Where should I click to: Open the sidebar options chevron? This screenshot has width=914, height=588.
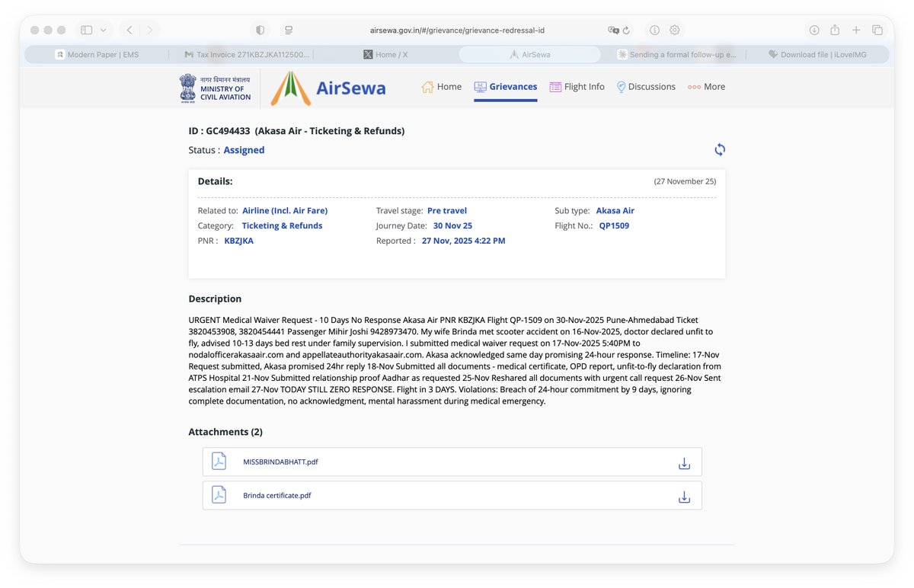point(103,30)
